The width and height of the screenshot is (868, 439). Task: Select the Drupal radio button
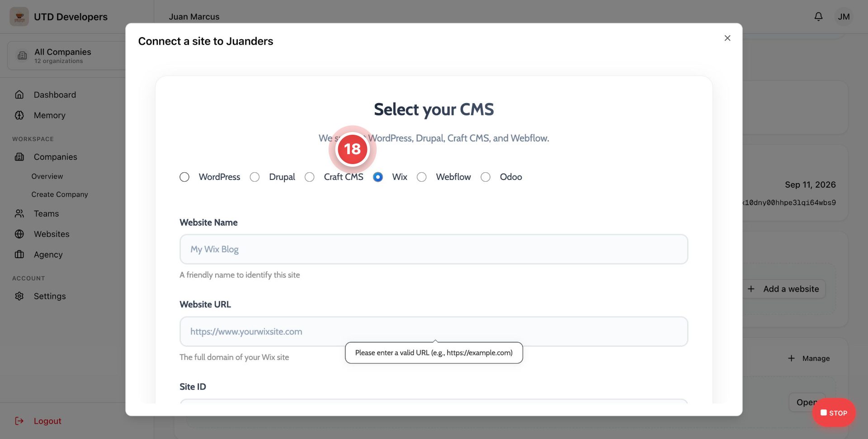click(255, 177)
